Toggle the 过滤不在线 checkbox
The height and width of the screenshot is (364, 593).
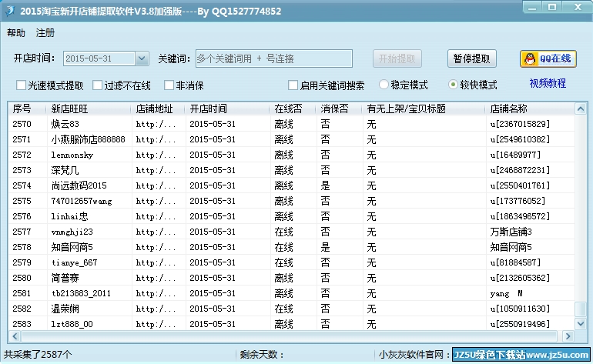[98, 85]
